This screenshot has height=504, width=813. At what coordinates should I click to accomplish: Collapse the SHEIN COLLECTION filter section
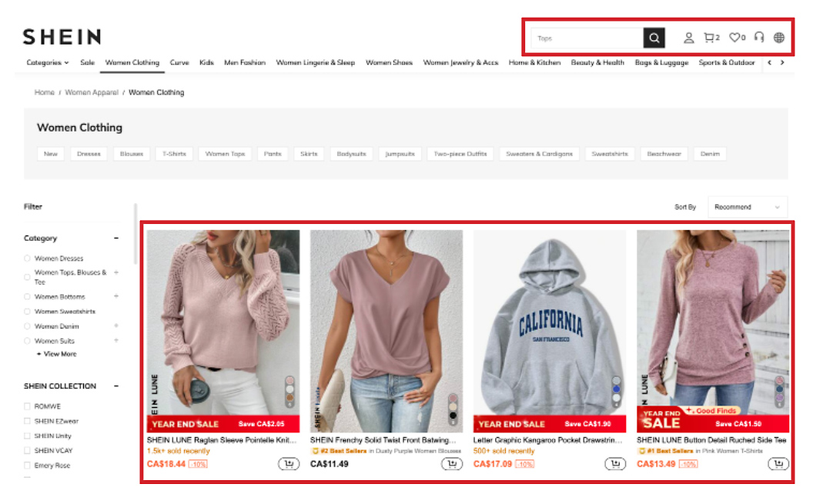pyautogui.click(x=116, y=386)
